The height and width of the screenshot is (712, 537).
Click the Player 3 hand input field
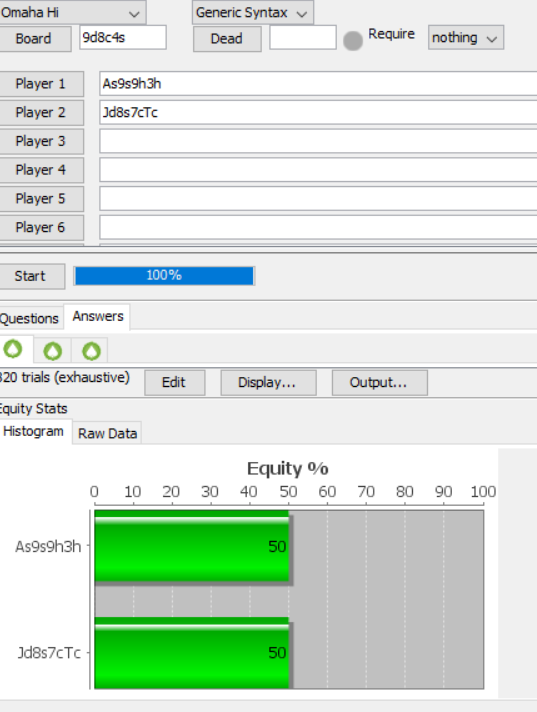coord(318,141)
